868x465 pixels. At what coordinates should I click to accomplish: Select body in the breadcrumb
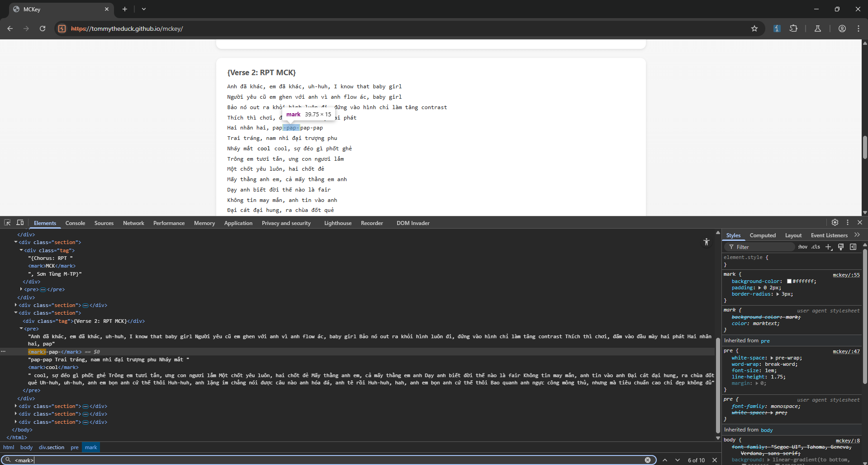(26, 447)
